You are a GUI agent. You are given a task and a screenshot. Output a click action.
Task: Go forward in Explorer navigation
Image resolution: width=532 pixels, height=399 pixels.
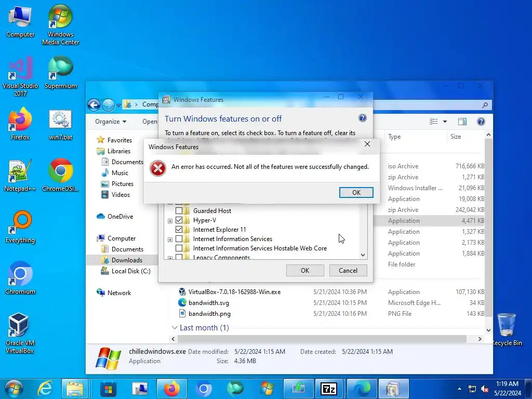click(x=108, y=105)
